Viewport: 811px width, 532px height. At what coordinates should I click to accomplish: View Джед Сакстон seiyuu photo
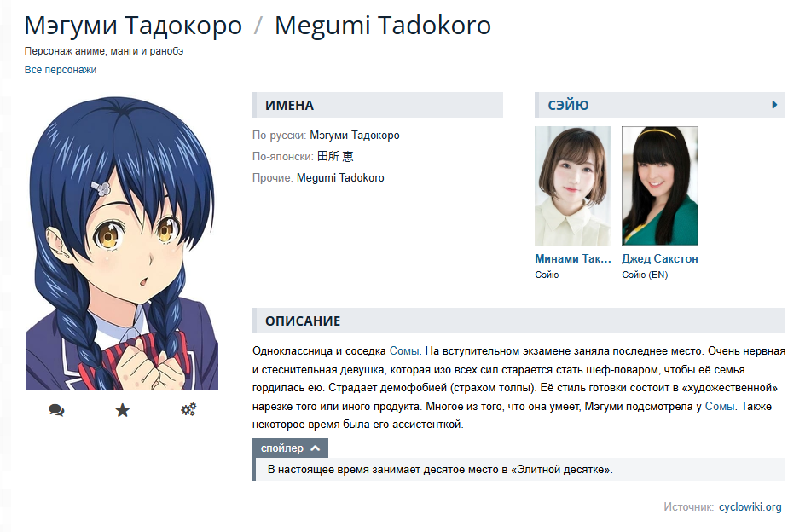coord(660,186)
